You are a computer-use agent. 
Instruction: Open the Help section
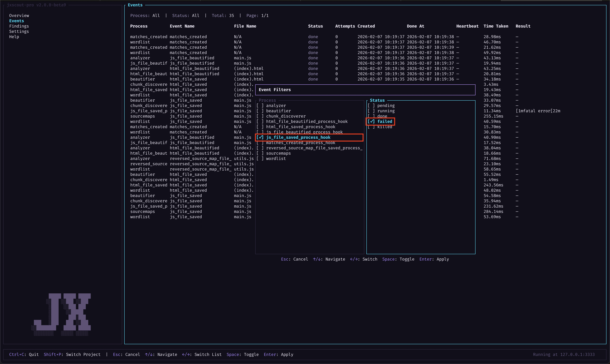click(x=14, y=37)
